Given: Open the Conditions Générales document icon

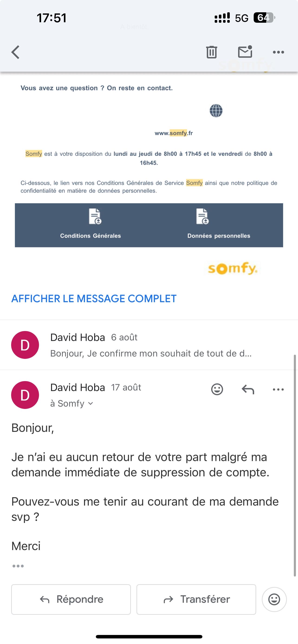Looking at the screenshot, I should (x=95, y=216).
